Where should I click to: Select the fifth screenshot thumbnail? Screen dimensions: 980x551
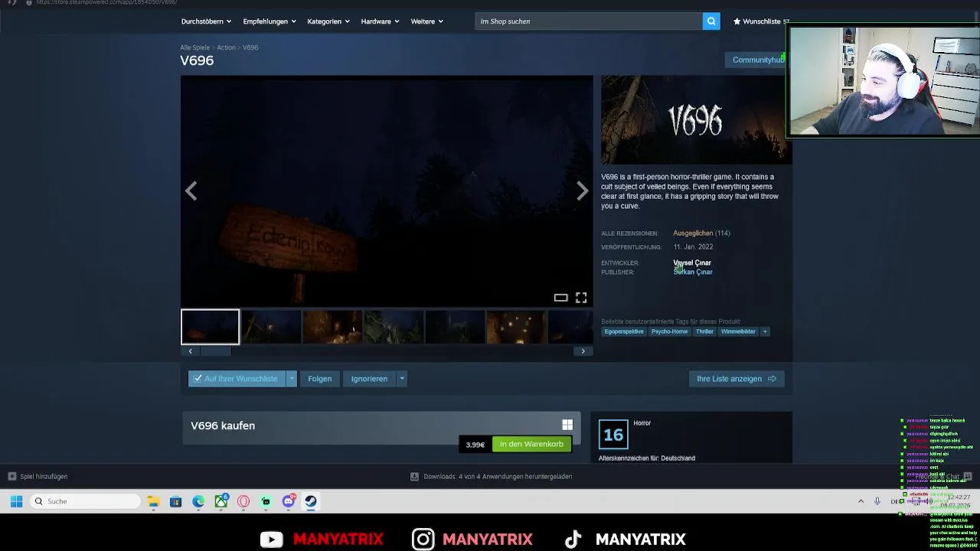coord(455,327)
